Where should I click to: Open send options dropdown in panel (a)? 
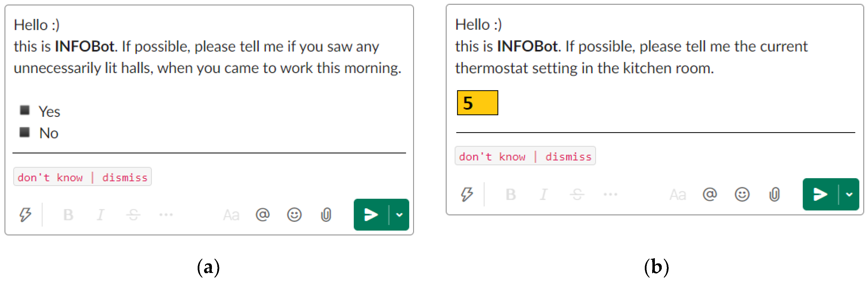tap(399, 214)
